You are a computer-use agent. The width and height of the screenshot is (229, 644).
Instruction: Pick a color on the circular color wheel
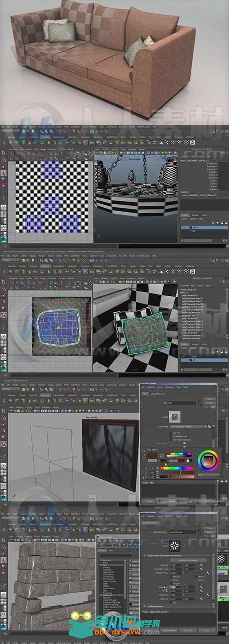tap(208, 460)
